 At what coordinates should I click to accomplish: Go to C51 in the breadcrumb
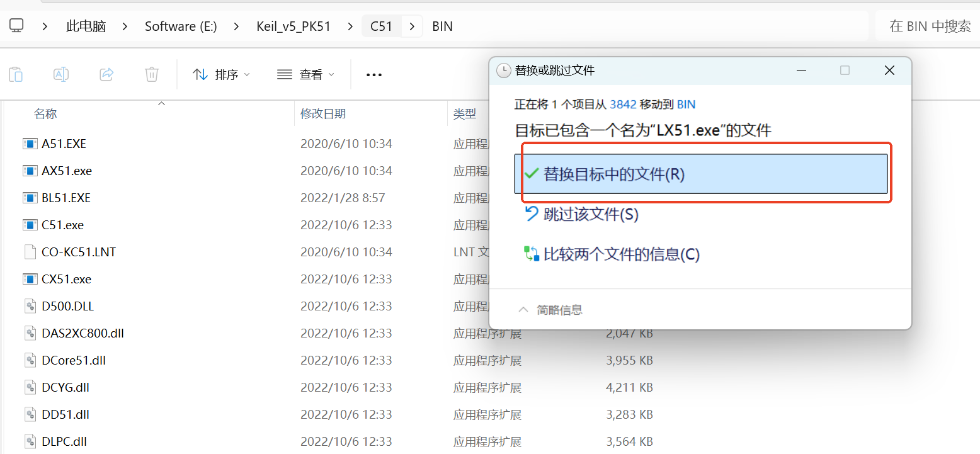tap(382, 26)
